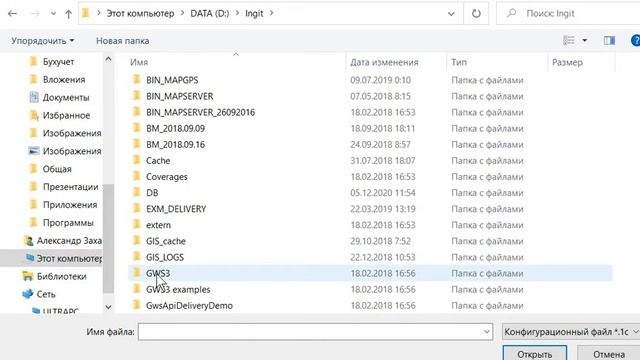Click the Отмена button

click(x=609, y=354)
